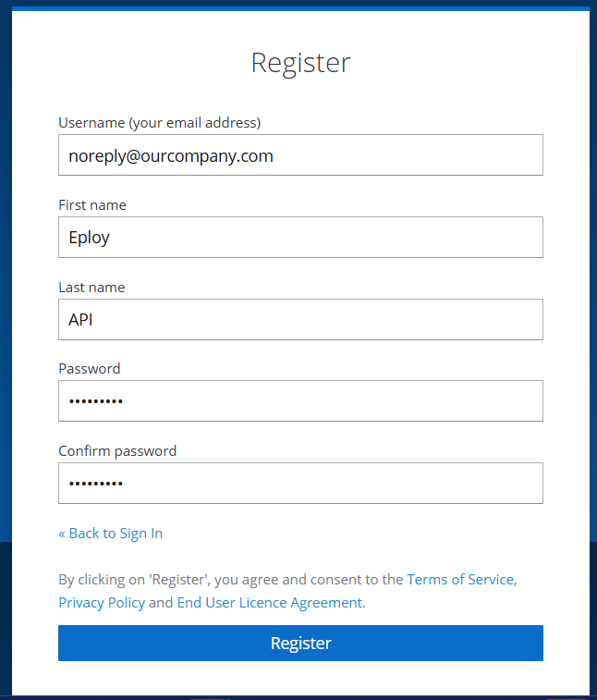Click the 'By clicking on Register' consent text
The image size is (597, 700).
coord(231,579)
